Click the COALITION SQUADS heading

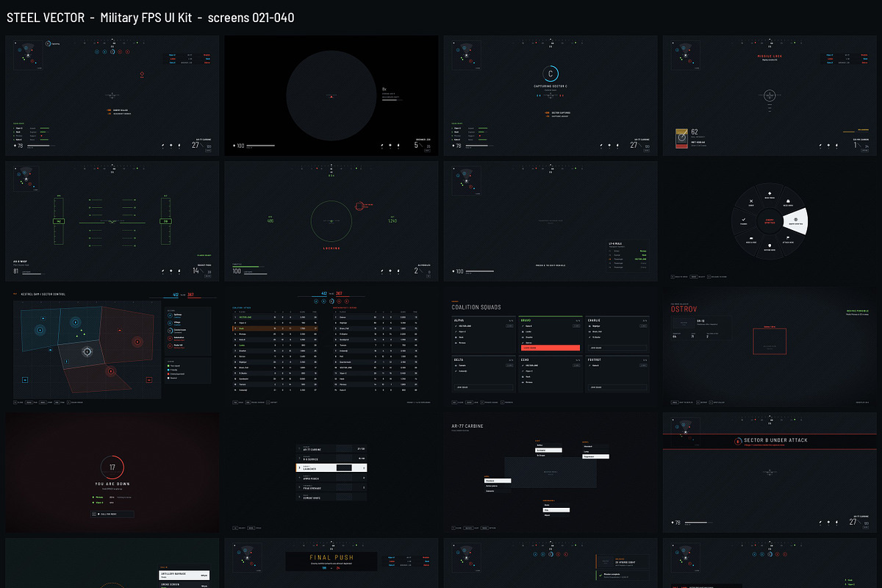click(x=476, y=307)
